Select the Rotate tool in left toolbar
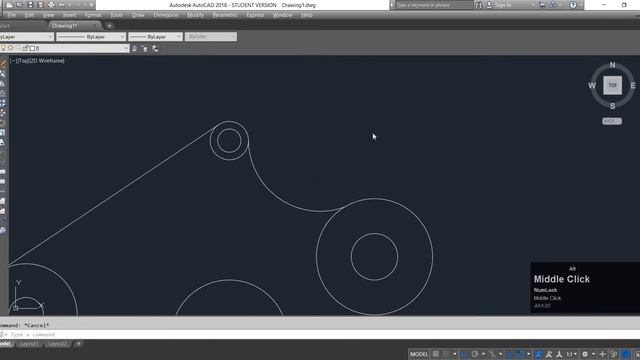 pyautogui.click(x=2, y=123)
